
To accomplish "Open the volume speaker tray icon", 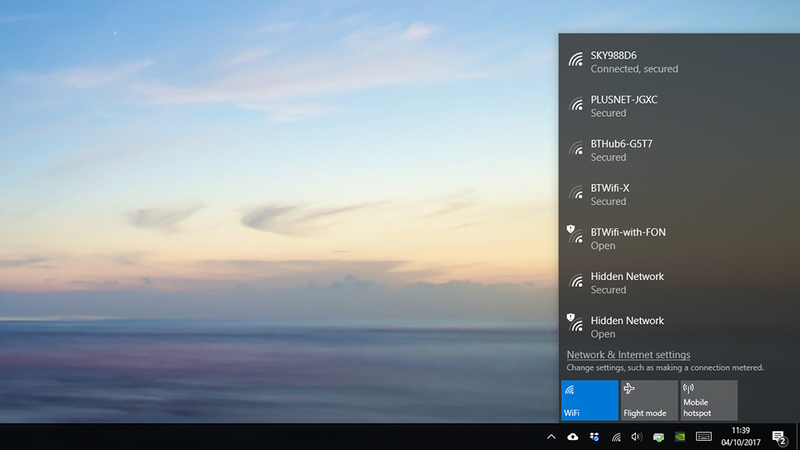I will [636, 437].
